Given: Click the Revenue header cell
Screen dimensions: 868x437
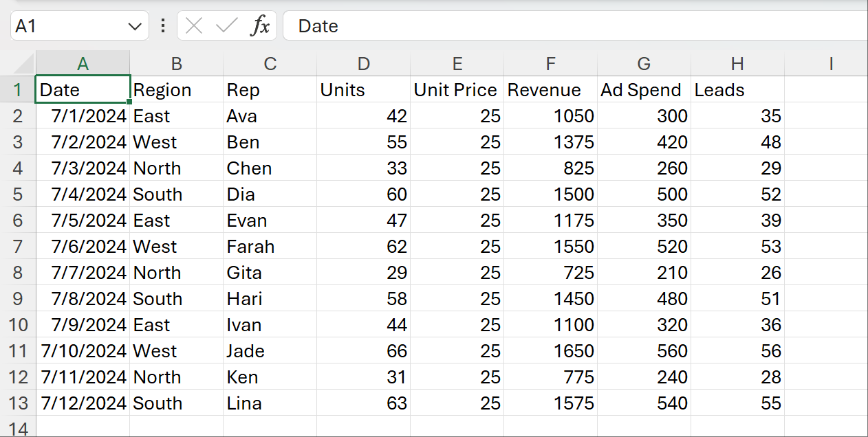Looking at the screenshot, I should pos(550,90).
